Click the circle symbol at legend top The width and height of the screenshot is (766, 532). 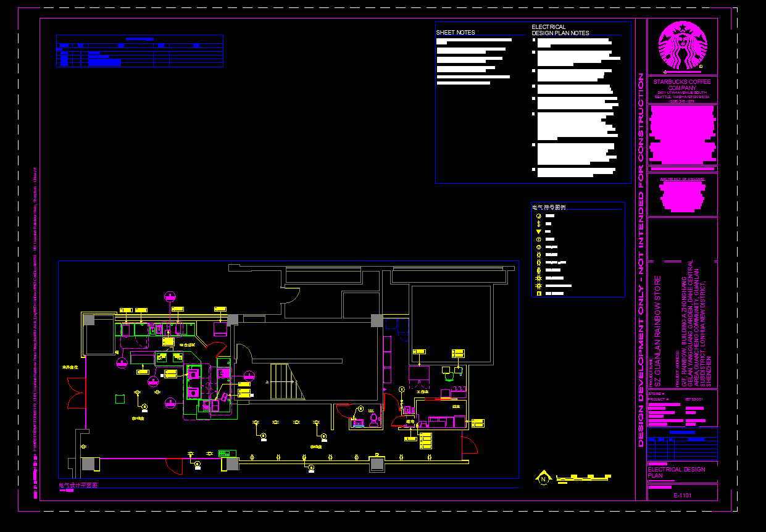[x=539, y=217]
